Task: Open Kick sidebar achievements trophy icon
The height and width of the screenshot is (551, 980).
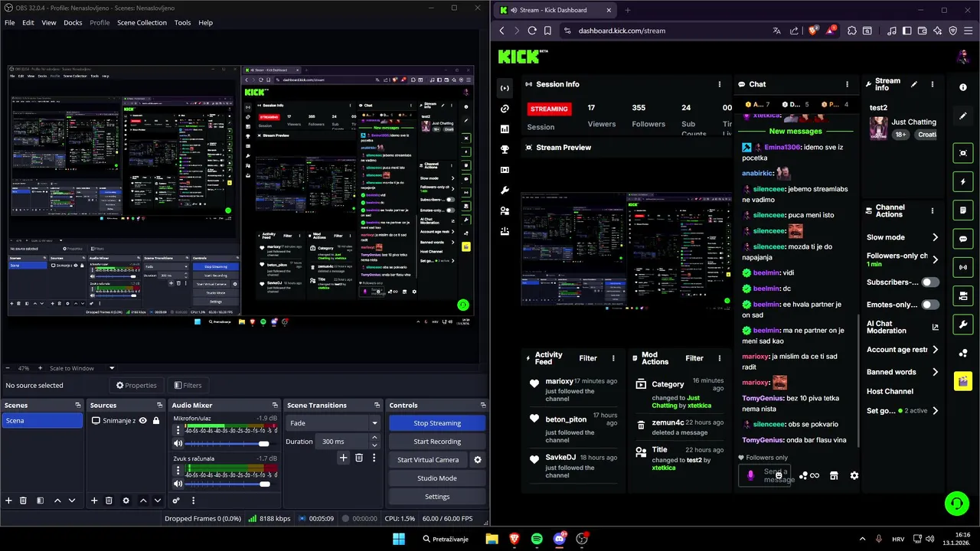Action: pos(505,149)
